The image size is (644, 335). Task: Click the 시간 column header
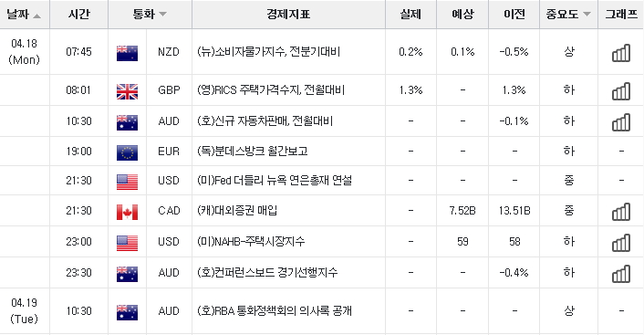click(x=78, y=15)
